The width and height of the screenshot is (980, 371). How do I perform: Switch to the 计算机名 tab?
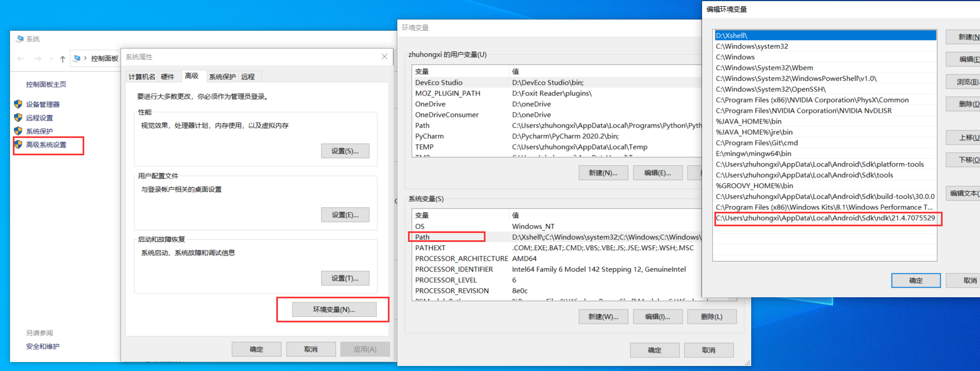click(142, 77)
